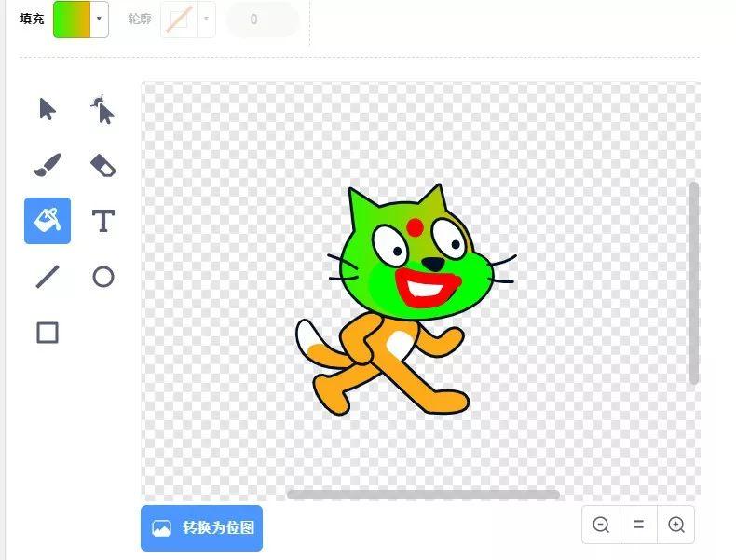Zoom in on the canvas

tap(676, 525)
